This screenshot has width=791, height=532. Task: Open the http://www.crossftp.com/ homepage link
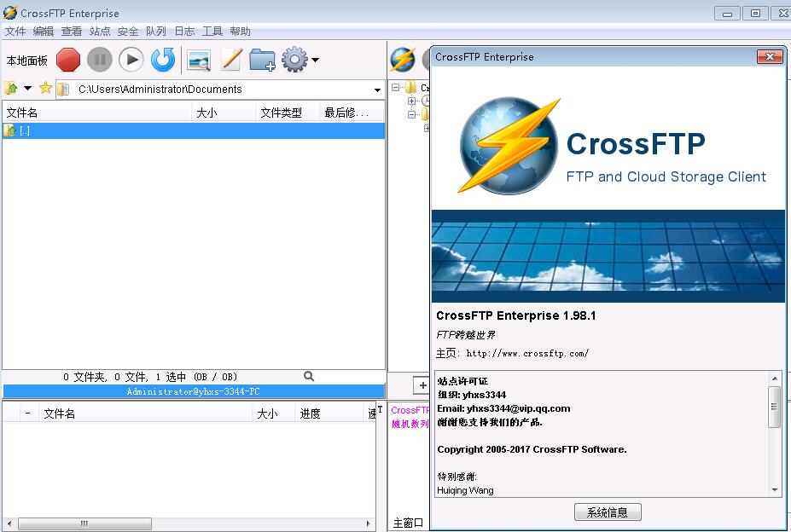[527, 354]
